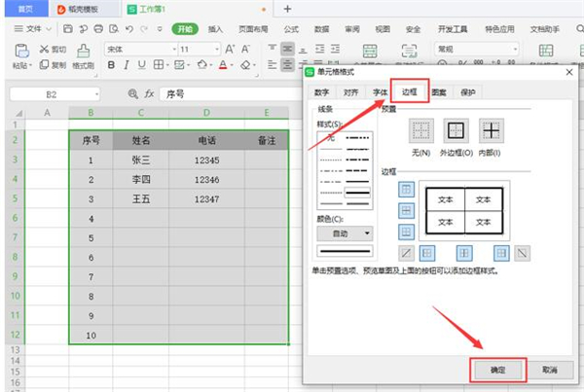Screen dimensions: 584x392
Task: Click the 确定 button to confirm
Action: (497, 370)
